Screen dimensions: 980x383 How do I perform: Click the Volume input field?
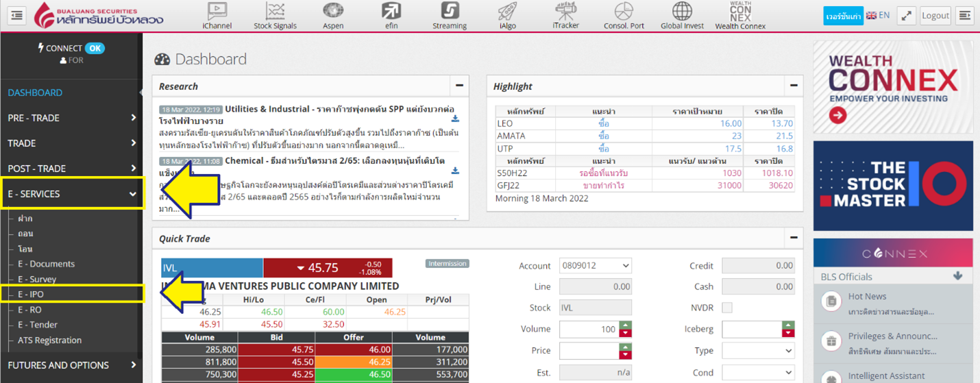pyautogui.click(x=589, y=330)
